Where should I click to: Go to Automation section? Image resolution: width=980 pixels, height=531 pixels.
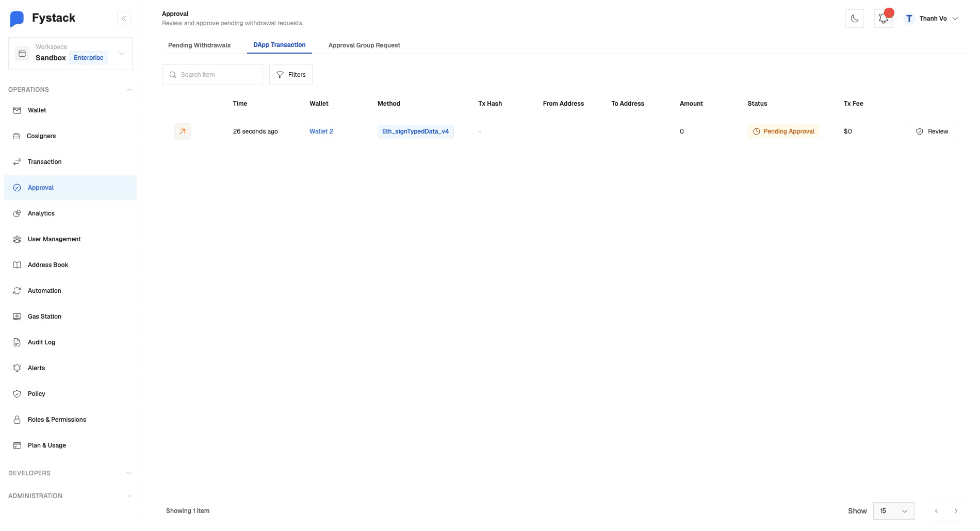(70, 291)
